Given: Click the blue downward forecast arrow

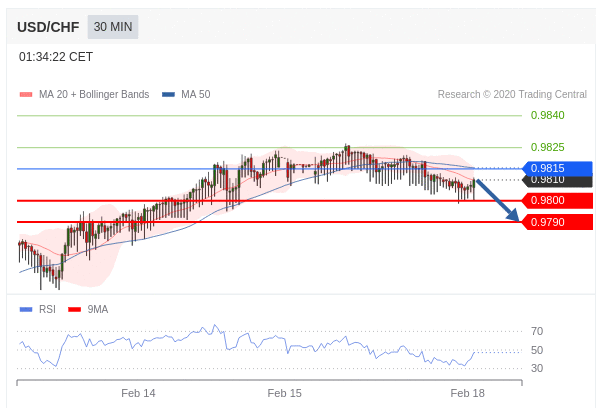Looking at the screenshot, I should pos(498,200).
